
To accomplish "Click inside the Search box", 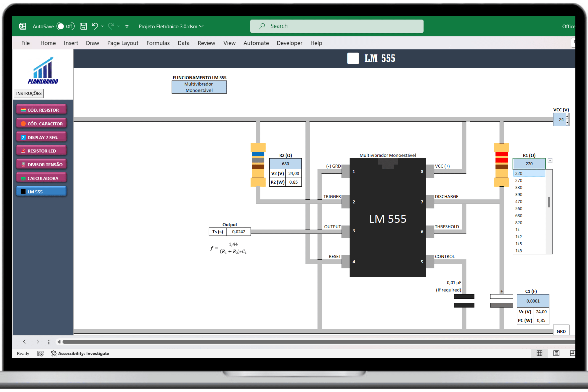I will click(337, 26).
